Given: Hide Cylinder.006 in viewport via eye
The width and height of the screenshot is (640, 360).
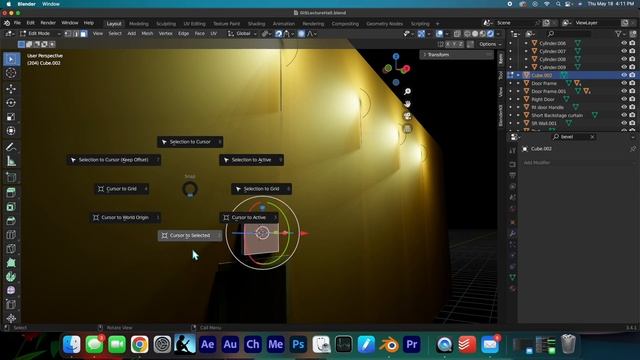Looking at the screenshot, I should click(x=624, y=43).
